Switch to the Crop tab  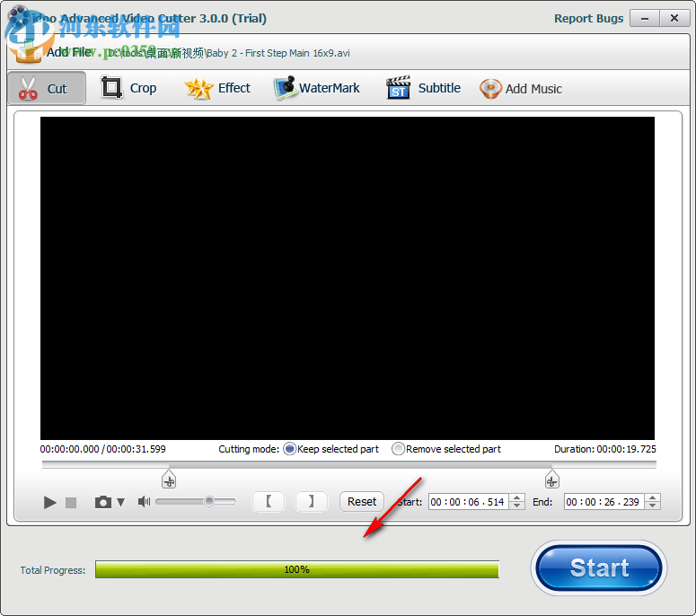[x=128, y=88]
